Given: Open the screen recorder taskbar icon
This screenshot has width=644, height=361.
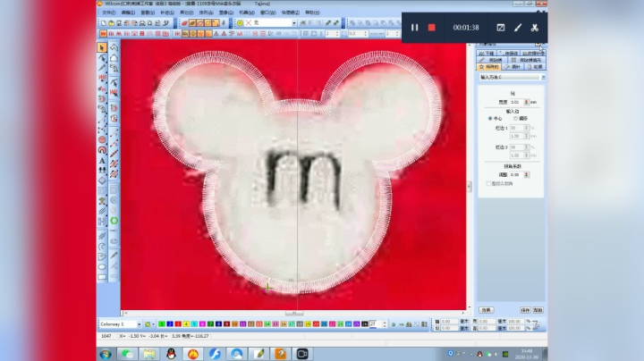Looking at the screenshot, I should tap(302, 354).
